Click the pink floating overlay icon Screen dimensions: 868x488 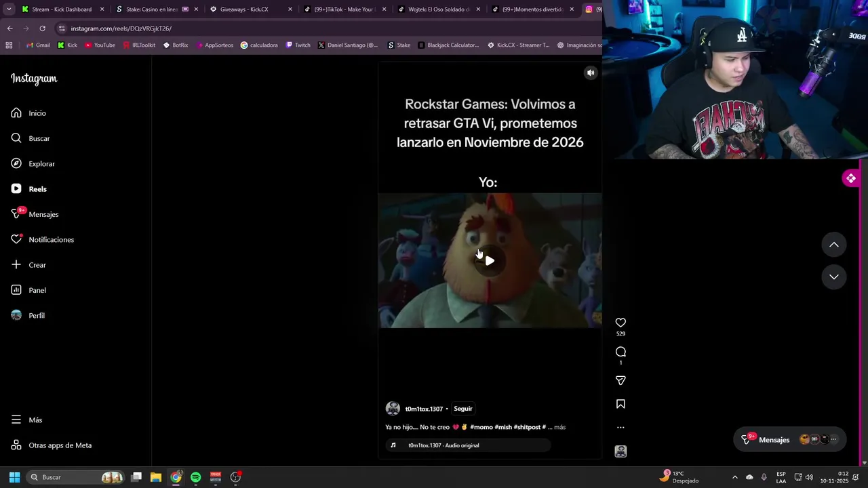click(x=850, y=178)
